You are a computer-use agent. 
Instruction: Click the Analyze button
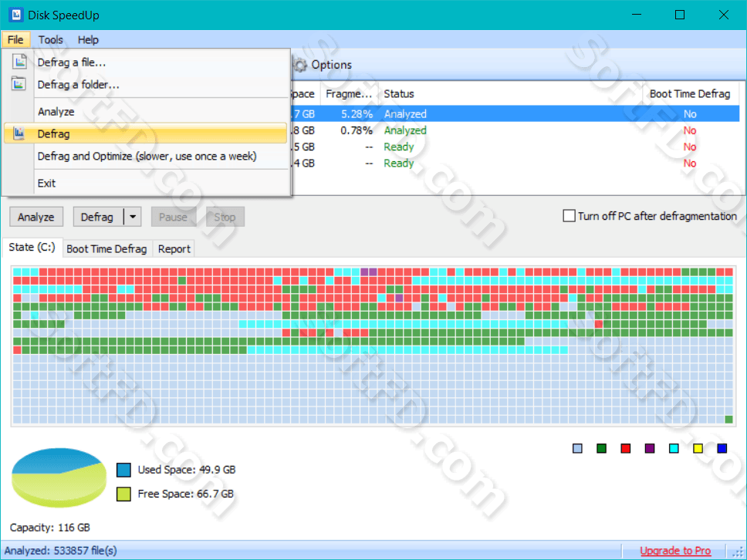[x=35, y=217]
